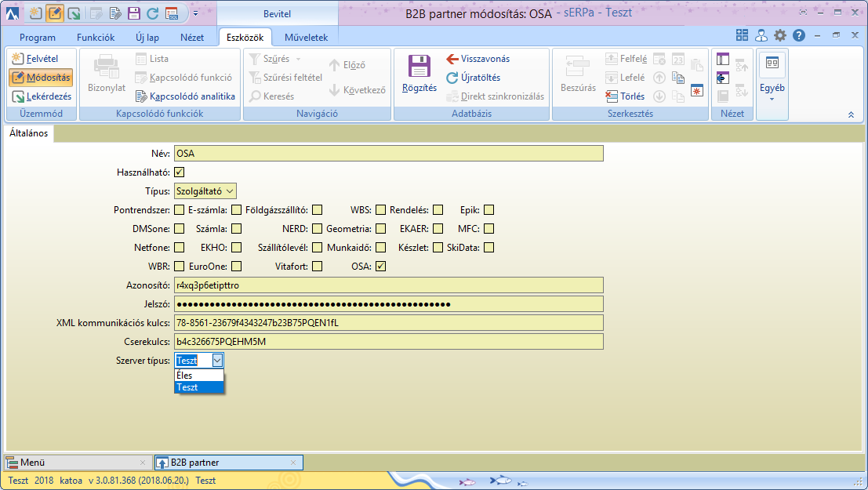Open the Program menu
The height and width of the screenshot is (490, 868).
(x=38, y=38)
